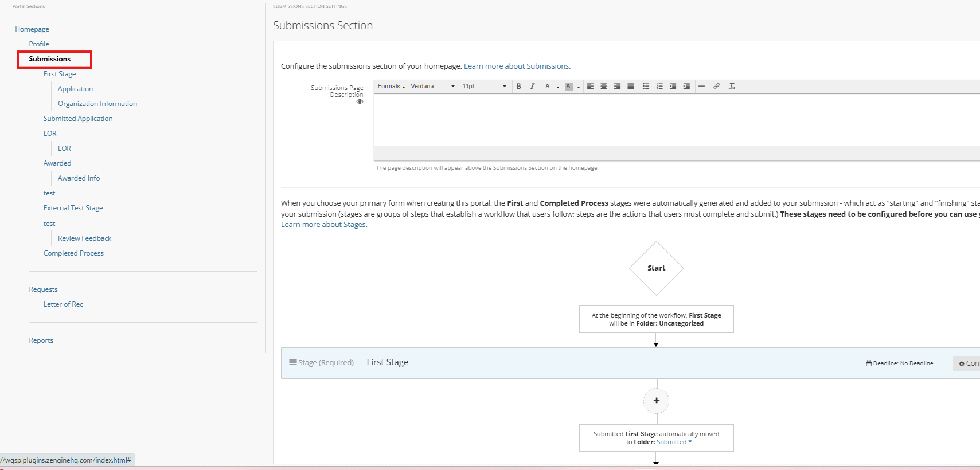The image size is (980, 470).
Task: Open text color picker dropdown arrow
Action: point(557,87)
